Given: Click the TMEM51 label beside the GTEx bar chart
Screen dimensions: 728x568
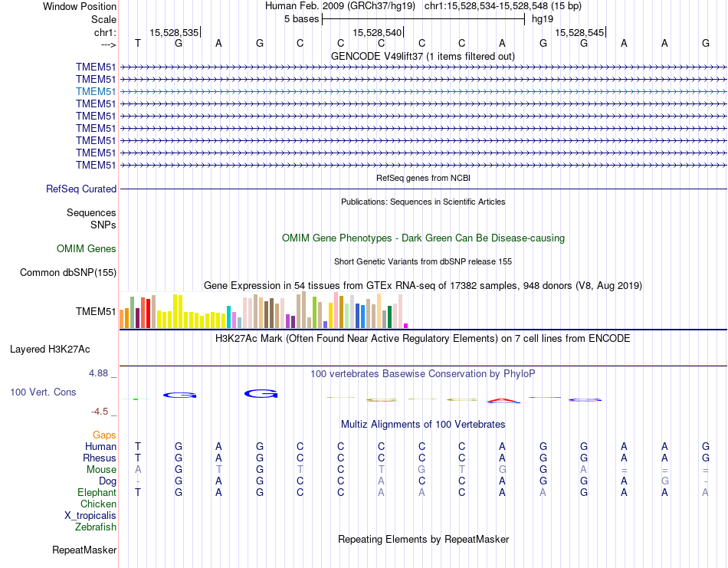Looking at the screenshot, I should pos(96,311).
